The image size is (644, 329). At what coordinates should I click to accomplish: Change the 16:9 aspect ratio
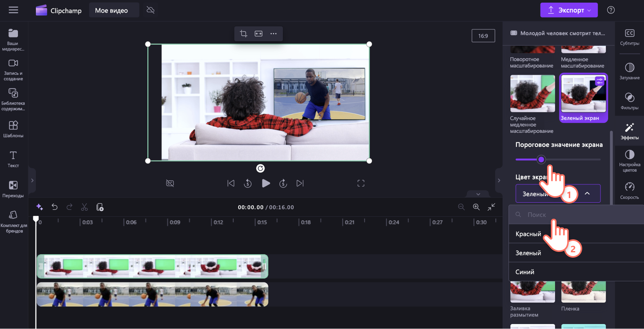(483, 36)
